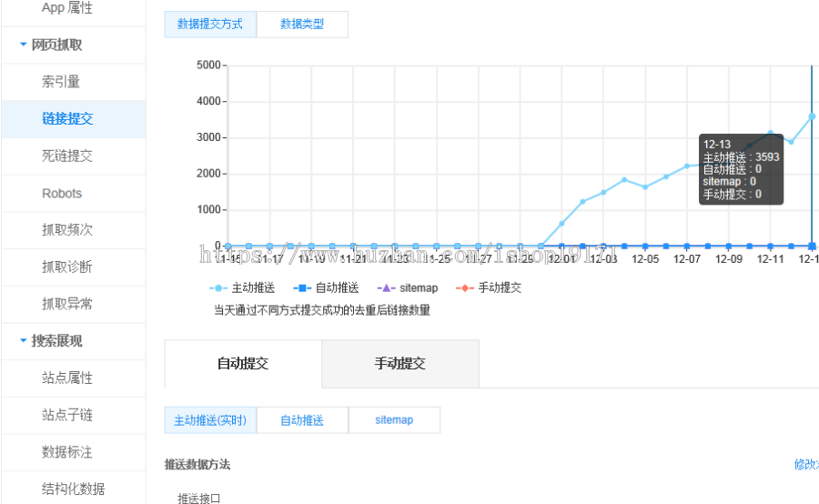Screen dimensions: 819x504
Task: Switch to the 数据提交方式 chart tab
Action: tap(210, 24)
